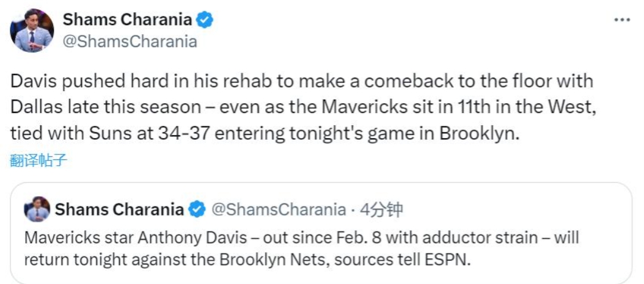The width and height of the screenshot is (644, 284).
Task: Open the three-dot more options menu
Action: (622, 19)
